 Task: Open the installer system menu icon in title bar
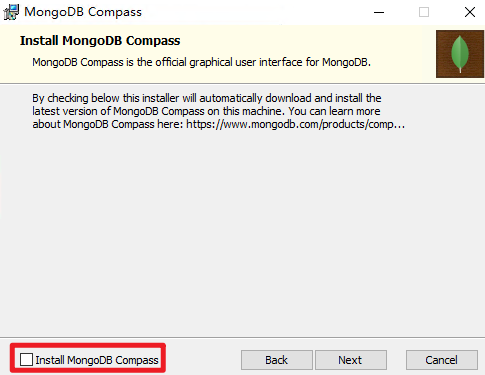tap(11, 12)
